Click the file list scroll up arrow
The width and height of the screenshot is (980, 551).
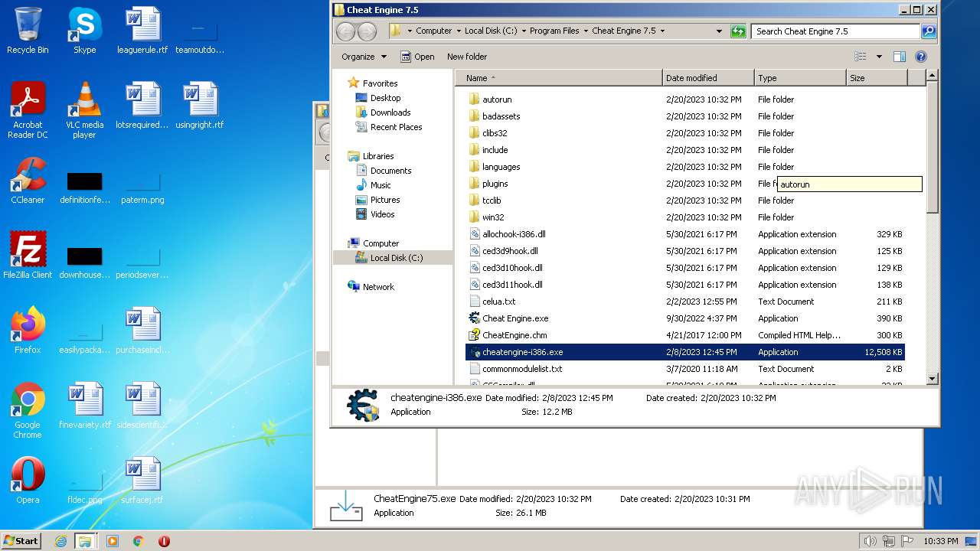coord(932,76)
